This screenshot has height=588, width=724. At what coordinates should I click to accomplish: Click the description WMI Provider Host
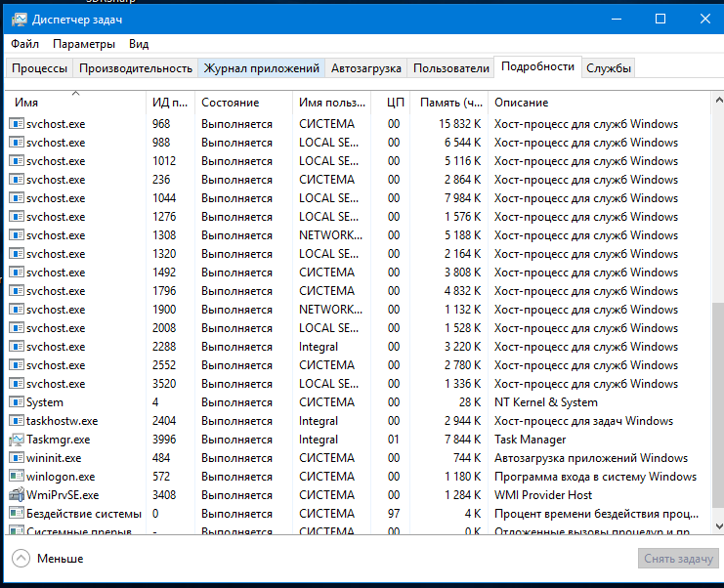[543, 495]
